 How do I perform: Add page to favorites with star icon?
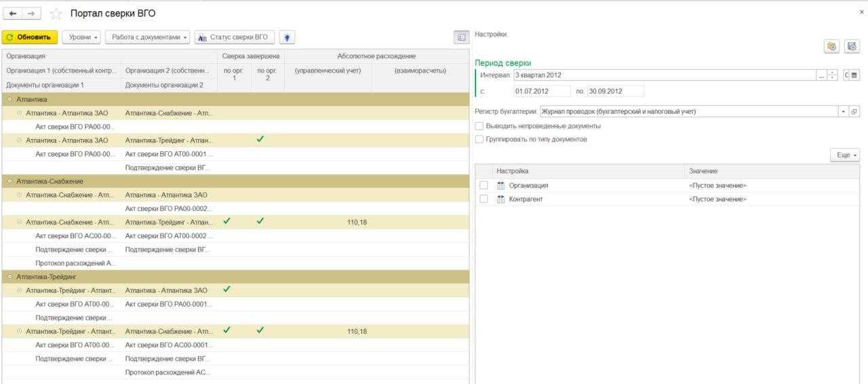[x=56, y=14]
